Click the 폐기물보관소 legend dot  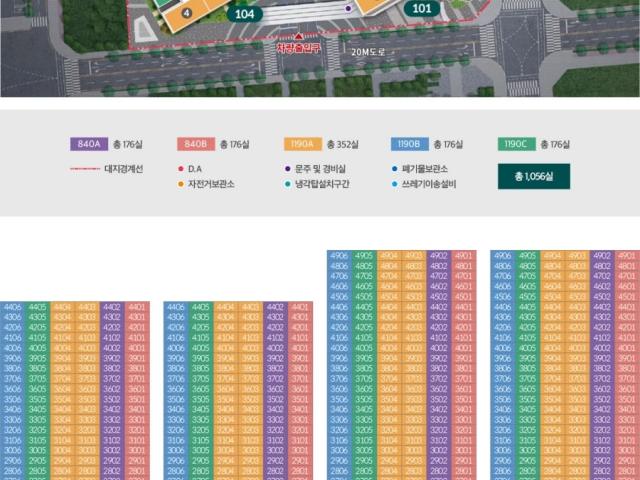click(394, 169)
